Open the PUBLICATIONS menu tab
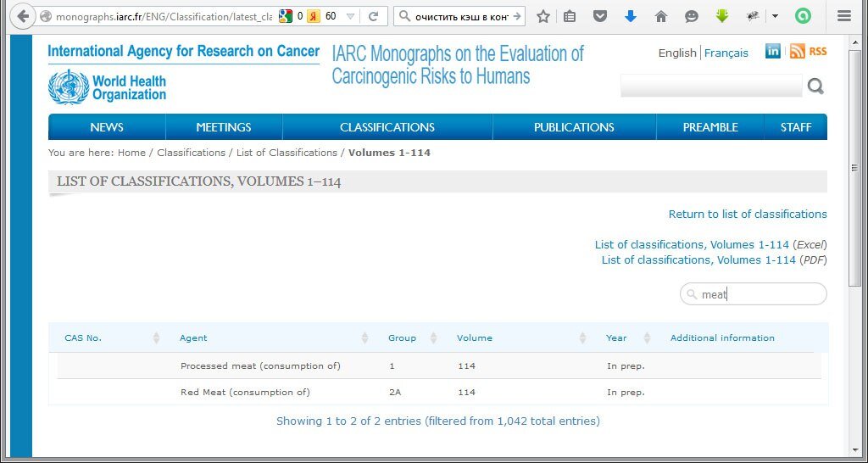 click(574, 127)
